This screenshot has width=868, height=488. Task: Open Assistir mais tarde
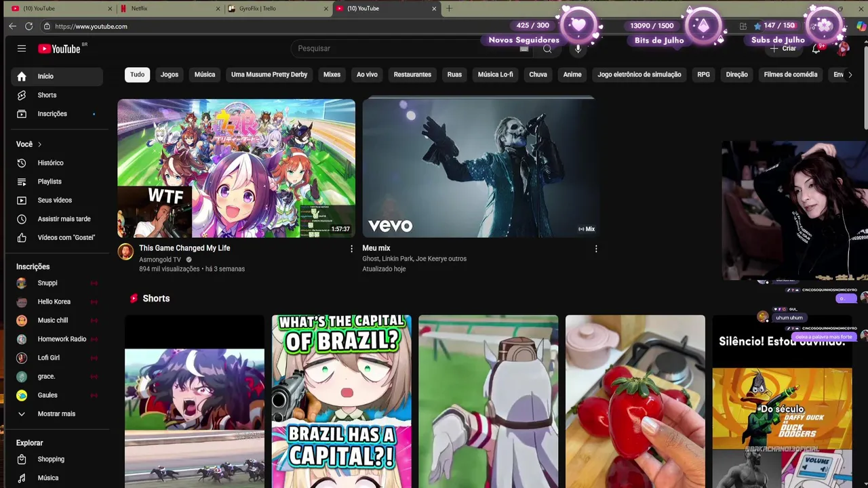(57, 219)
